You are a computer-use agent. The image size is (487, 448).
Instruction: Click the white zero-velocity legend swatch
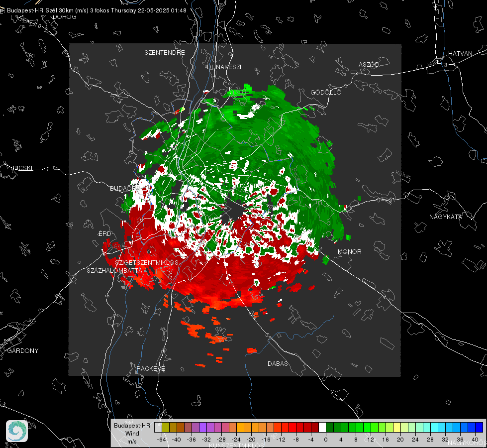pyautogui.click(x=322, y=427)
